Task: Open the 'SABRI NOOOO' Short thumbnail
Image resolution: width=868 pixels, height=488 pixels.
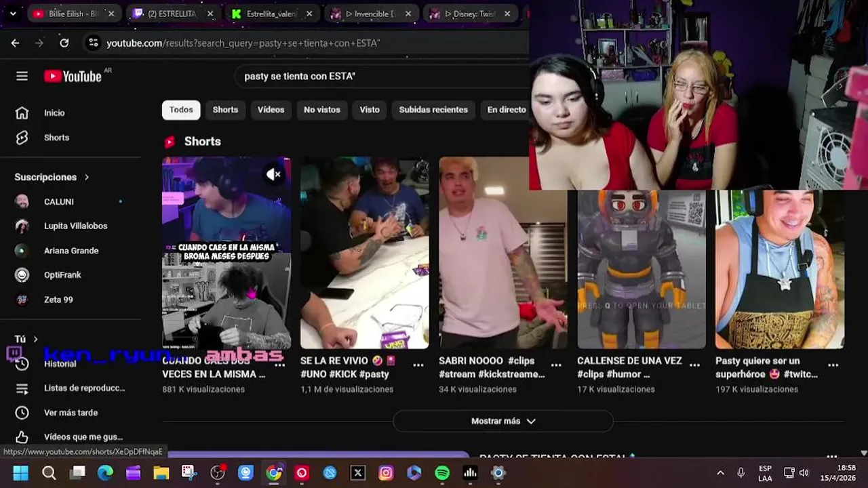Action: pos(503,253)
